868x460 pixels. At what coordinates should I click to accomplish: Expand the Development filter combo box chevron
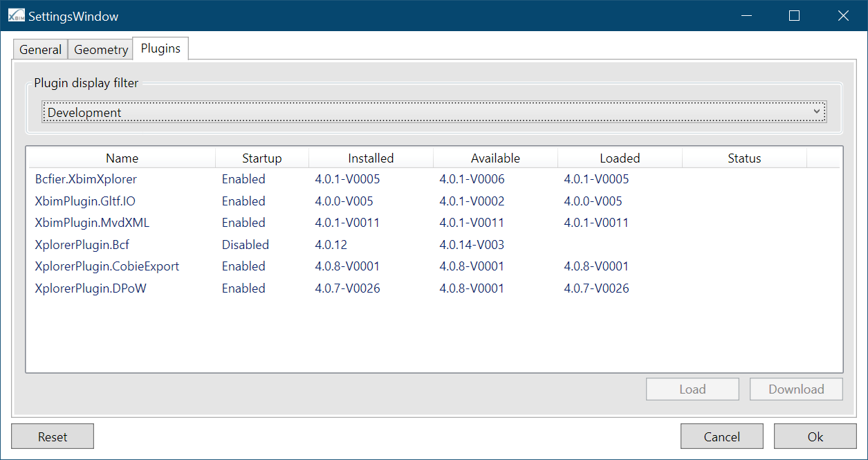click(817, 111)
